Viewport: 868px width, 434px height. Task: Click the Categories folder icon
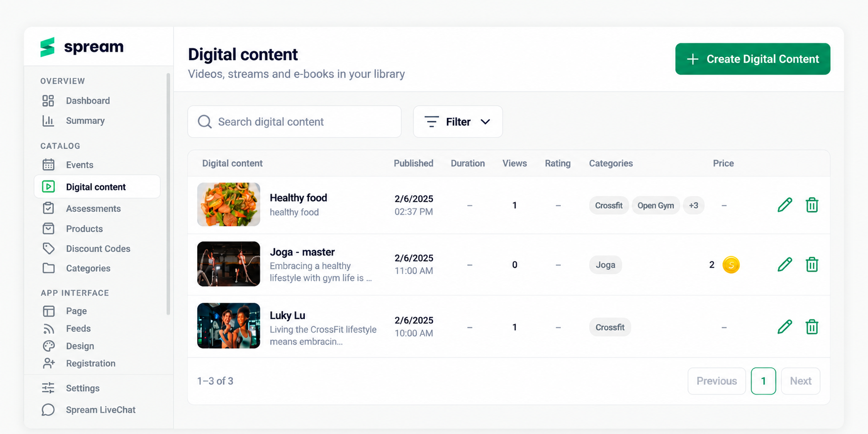(48, 268)
